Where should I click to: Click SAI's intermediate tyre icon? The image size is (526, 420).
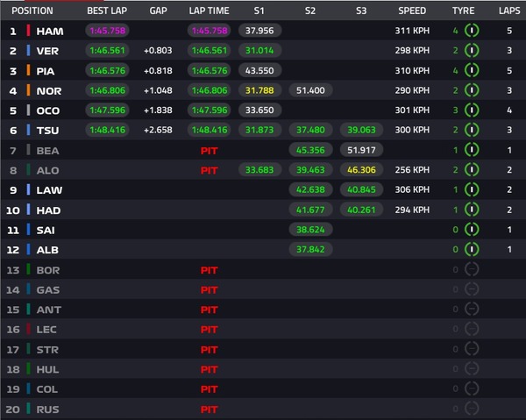click(x=472, y=230)
